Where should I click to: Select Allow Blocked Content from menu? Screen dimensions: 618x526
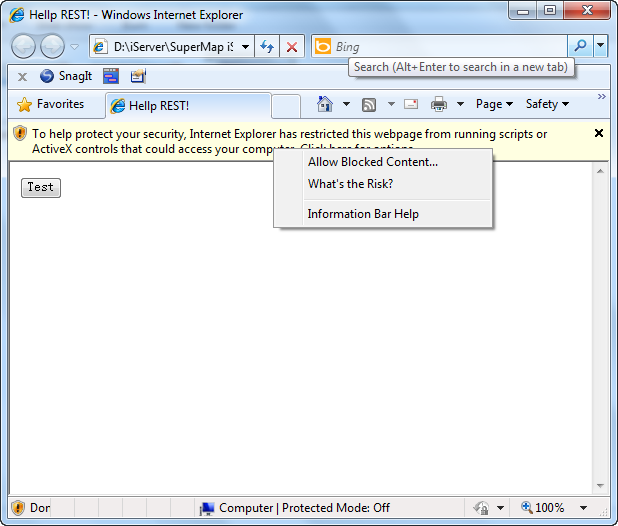pos(372,162)
